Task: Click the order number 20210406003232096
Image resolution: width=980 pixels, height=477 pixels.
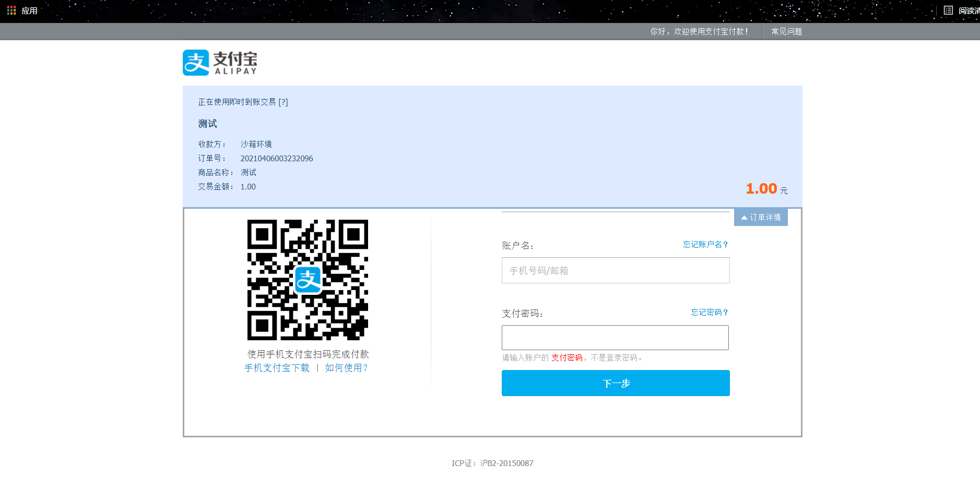Action: 276,158
